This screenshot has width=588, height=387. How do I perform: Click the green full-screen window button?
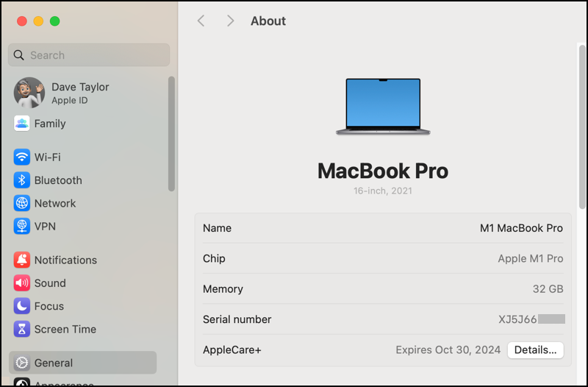pyautogui.click(x=54, y=21)
